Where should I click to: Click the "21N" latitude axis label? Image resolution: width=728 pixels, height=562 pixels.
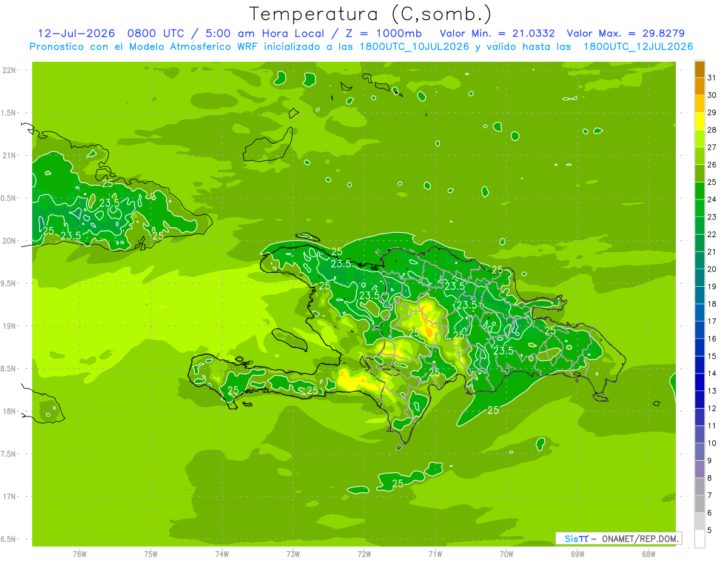[10, 156]
